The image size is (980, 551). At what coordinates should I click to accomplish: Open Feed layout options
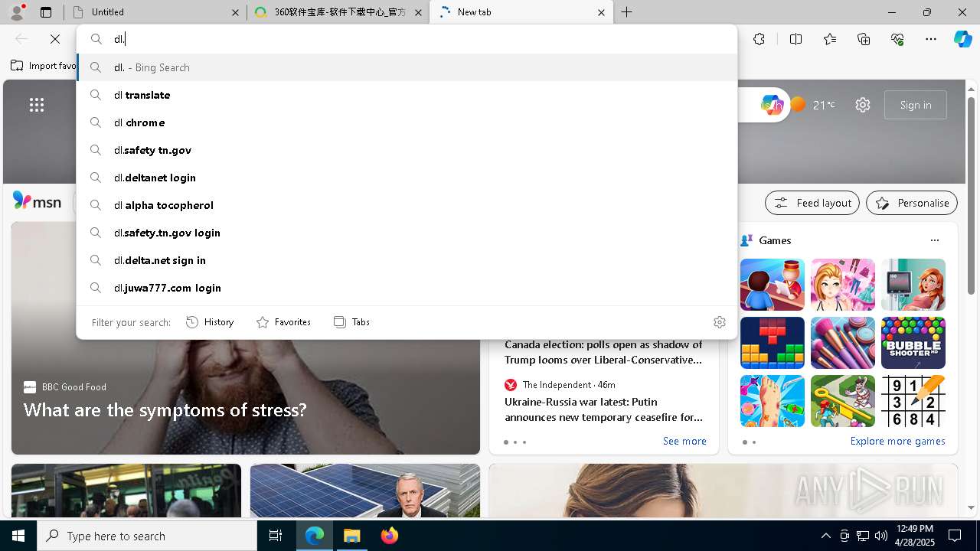(x=812, y=203)
